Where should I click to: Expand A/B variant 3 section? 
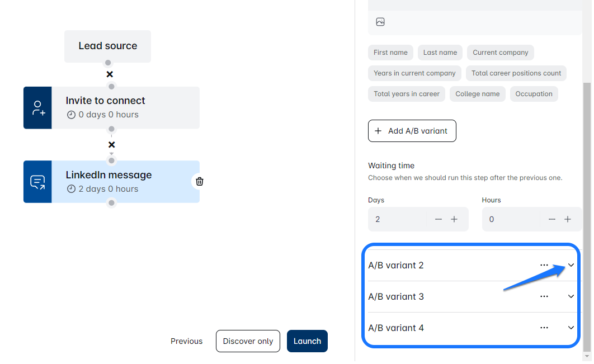pyautogui.click(x=571, y=296)
